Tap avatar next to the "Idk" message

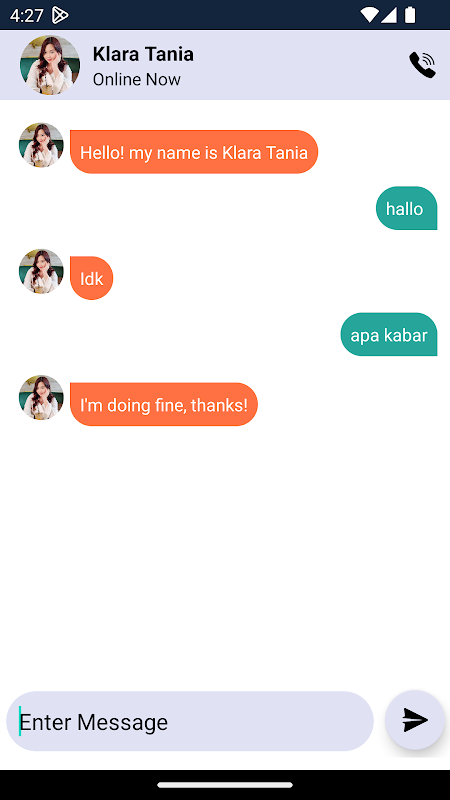[x=41, y=271]
